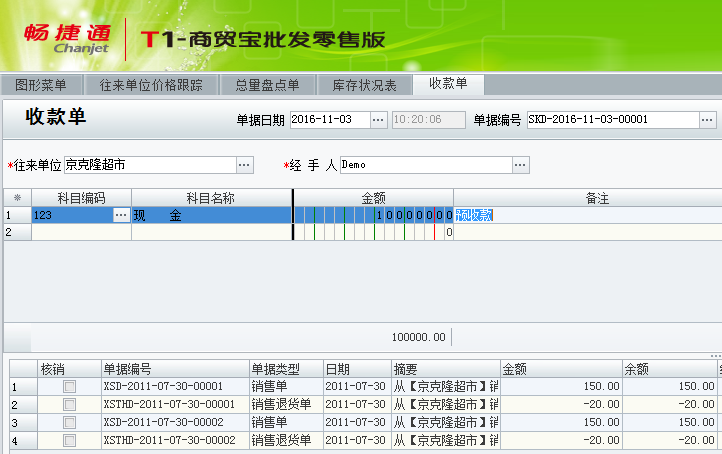The width and height of the screenshot is (722, 454).
Task: Click the 余额 column header
Action: (x=670, y=369)
